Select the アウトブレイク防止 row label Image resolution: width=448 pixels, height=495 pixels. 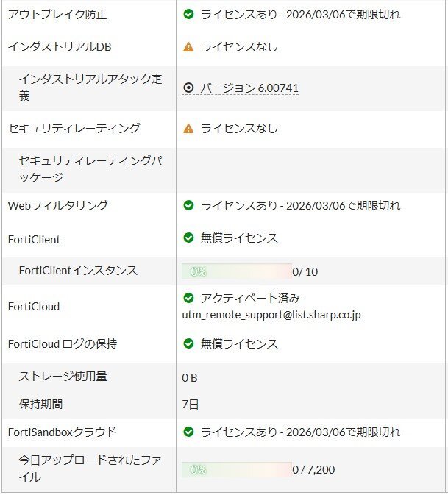(57, 14)
